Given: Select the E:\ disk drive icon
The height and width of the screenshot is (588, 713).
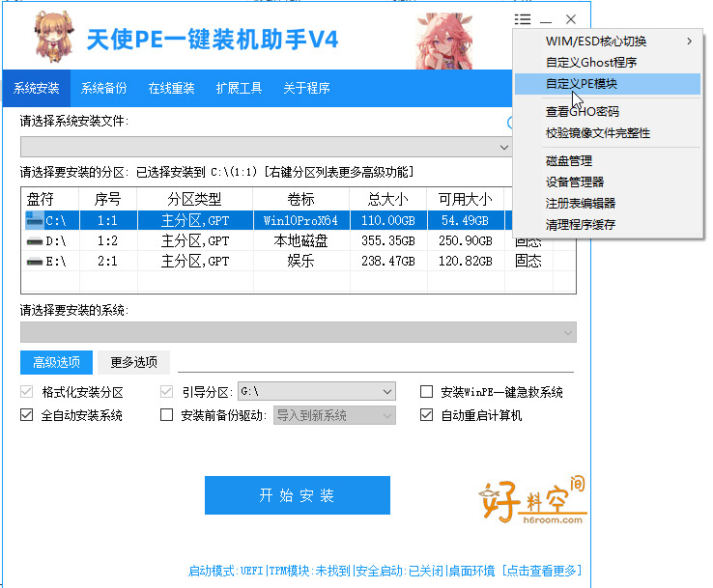Looking at the screenshot, I should [35, 262].
